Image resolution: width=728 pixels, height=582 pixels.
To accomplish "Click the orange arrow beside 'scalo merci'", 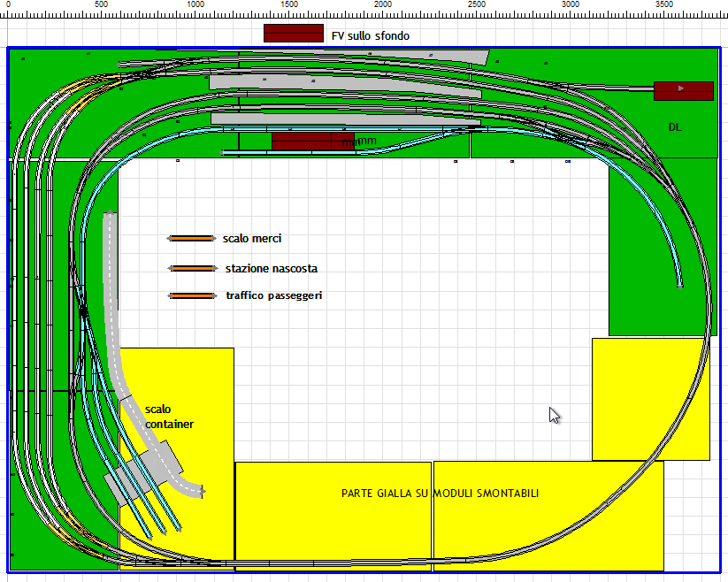I will (x=191, y=238).
